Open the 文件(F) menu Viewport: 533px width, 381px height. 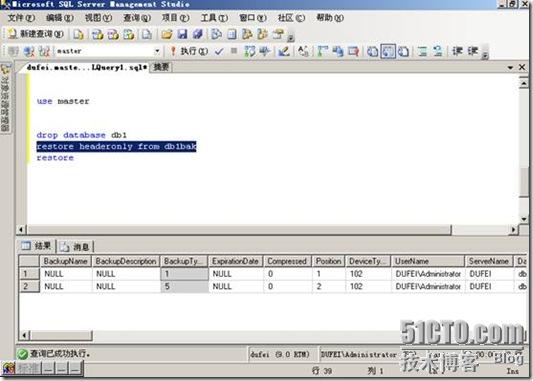point(21,18)
